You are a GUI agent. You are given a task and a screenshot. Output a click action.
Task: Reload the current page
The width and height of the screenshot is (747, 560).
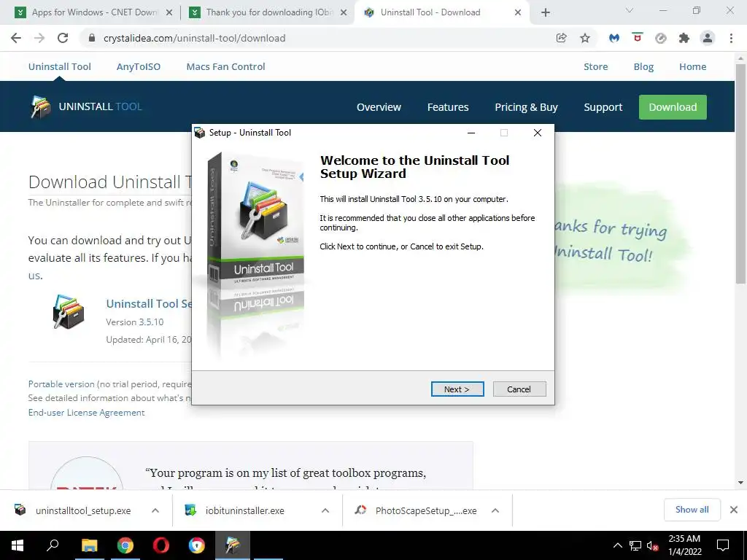[x=63, y=38]
